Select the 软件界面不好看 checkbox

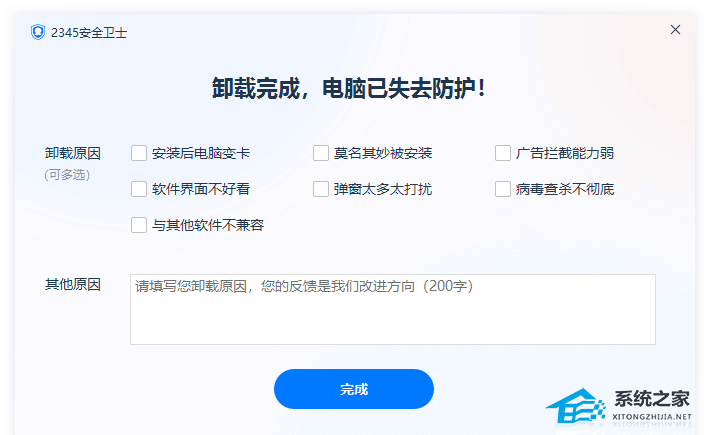[139, 189]
